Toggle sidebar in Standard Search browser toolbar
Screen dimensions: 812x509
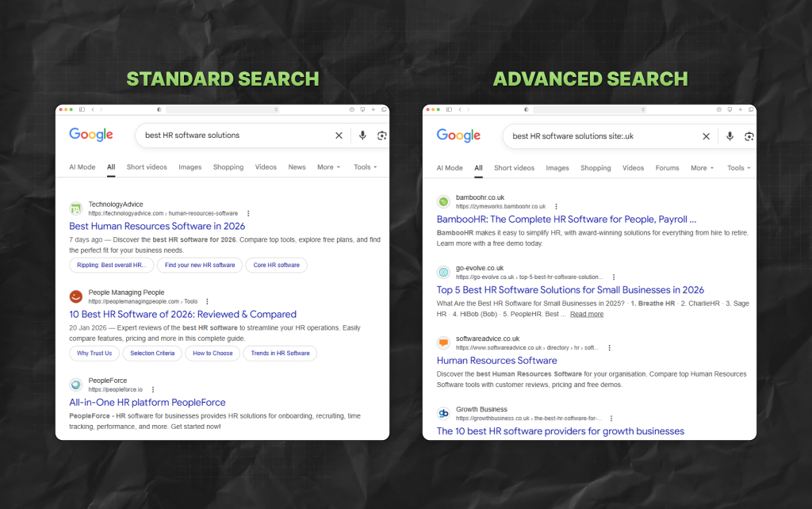(82, 109)
